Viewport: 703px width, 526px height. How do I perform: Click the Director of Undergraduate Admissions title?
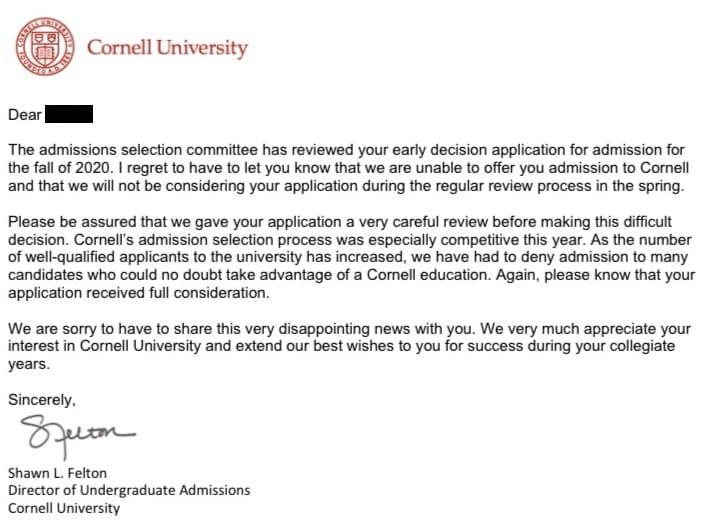coord(129,490)
